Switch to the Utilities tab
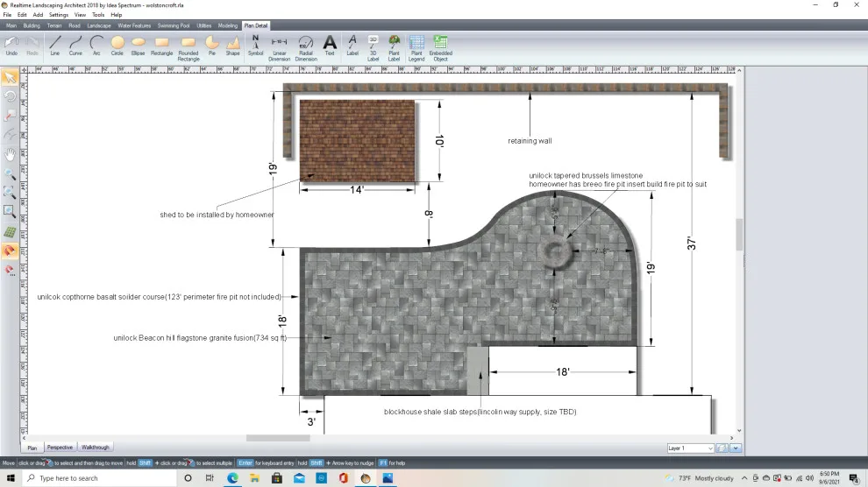 (203, 25)
